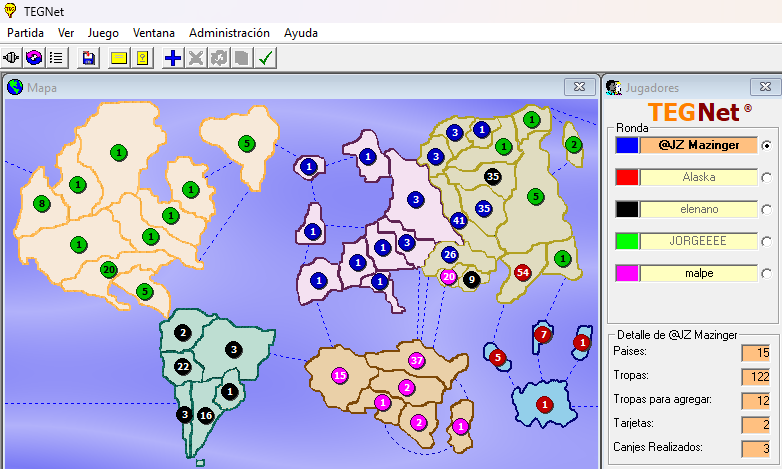The image size is (782, 469).
Task: Open the Partida menu
Action: point(25,33)
